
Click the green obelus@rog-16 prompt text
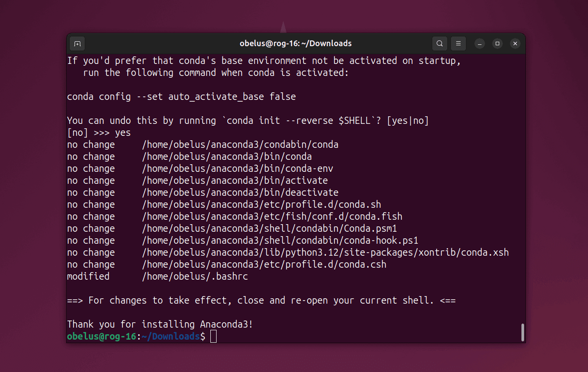pyautogui.click(x=102, y=336)
